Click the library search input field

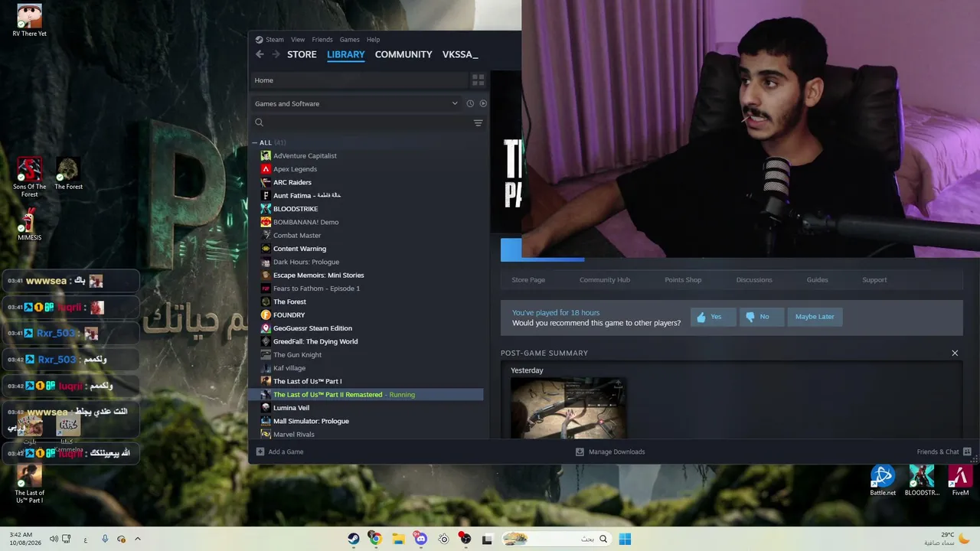coord(367,122)
